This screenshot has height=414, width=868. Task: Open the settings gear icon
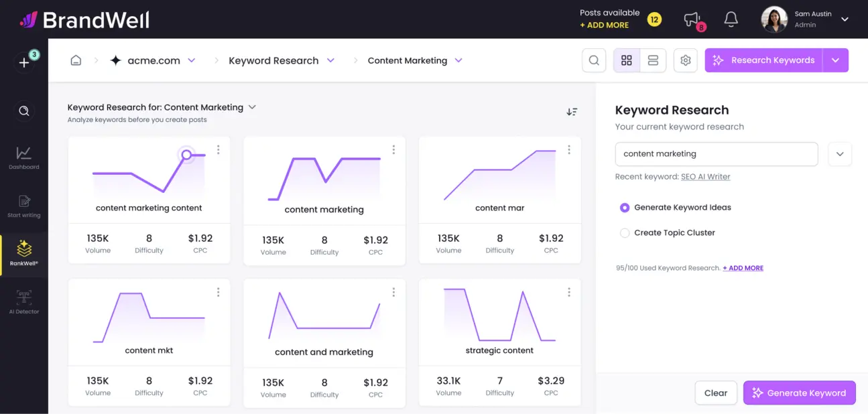685,60
